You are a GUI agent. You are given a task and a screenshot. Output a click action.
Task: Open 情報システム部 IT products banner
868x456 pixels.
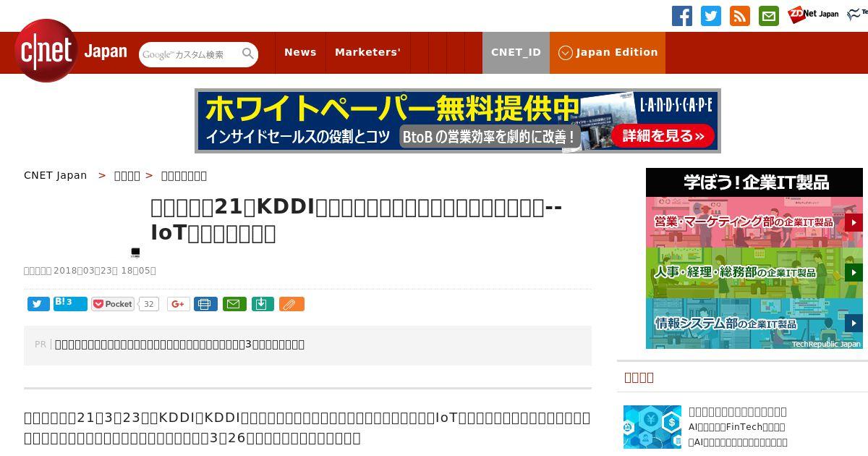754,324
